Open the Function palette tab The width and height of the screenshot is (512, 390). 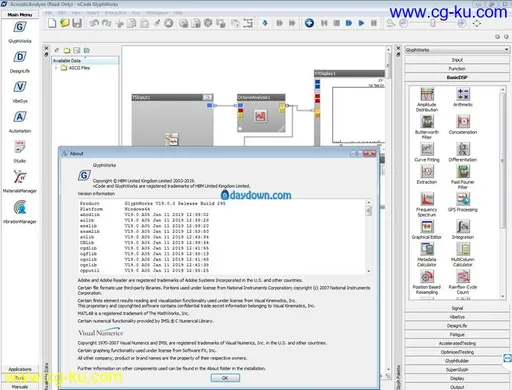coord(457,68)
